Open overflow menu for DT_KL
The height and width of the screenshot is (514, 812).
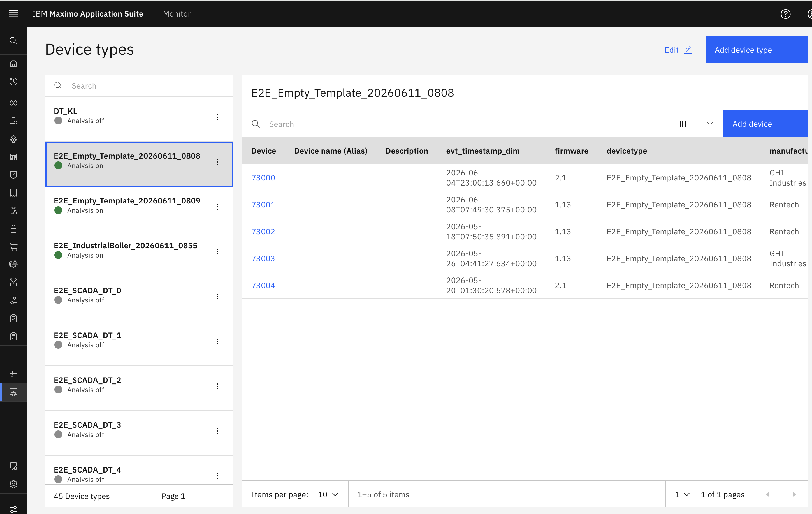(x=217, y=117)
